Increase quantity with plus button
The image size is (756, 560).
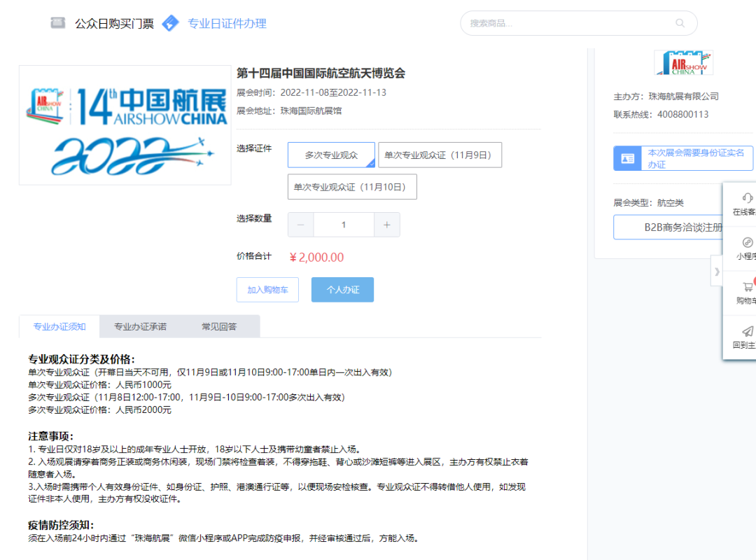pyautogui.click(x=386, y=225)
